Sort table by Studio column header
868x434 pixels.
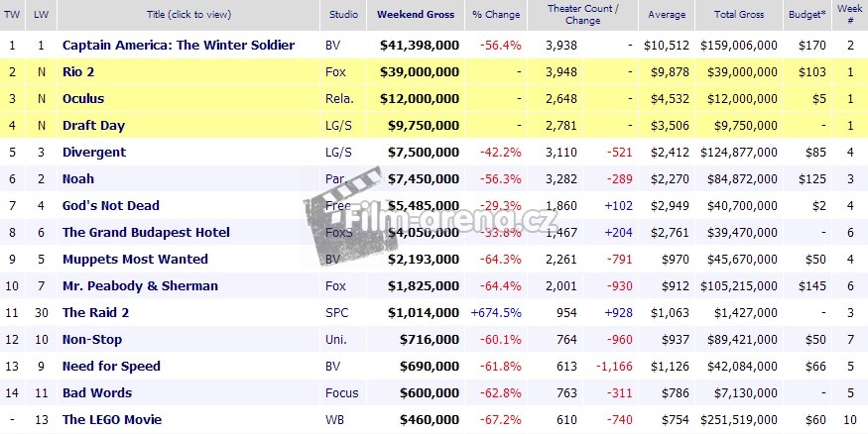click(341, 15)
